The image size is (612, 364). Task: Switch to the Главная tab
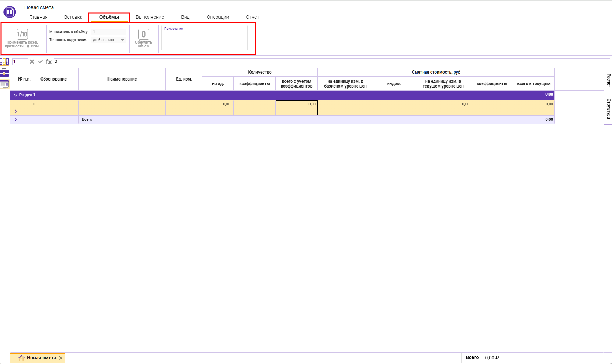(x=38, y=17)
